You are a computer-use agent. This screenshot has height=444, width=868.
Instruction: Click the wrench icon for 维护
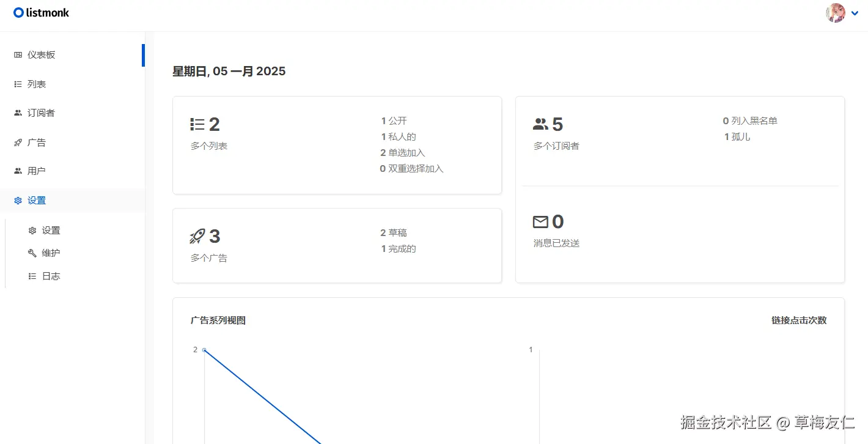tap(32, 253)
